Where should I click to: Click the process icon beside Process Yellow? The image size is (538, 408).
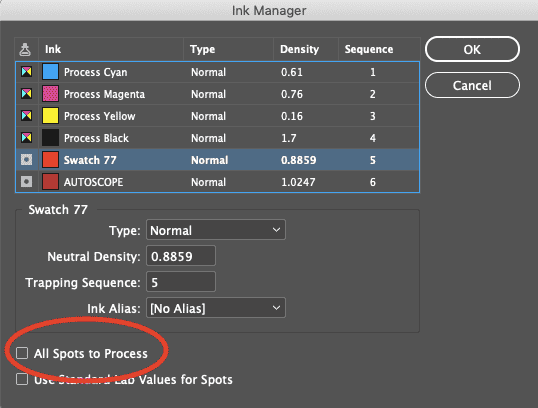click(26, 115)
